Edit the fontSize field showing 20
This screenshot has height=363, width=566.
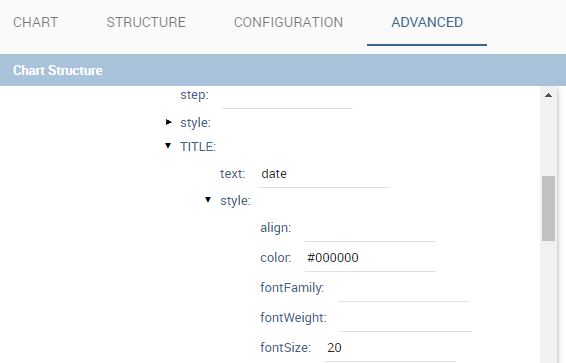point(390,349)
